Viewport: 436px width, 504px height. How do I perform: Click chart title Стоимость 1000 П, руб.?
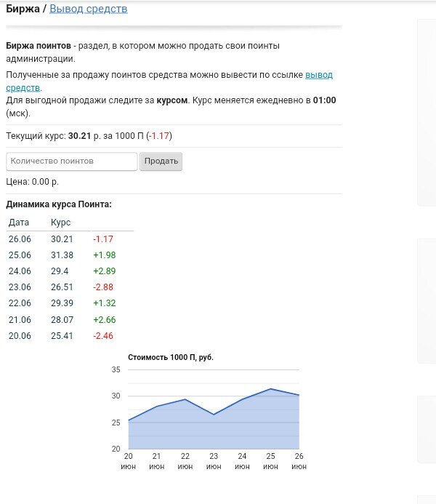(x=171, y=357)
